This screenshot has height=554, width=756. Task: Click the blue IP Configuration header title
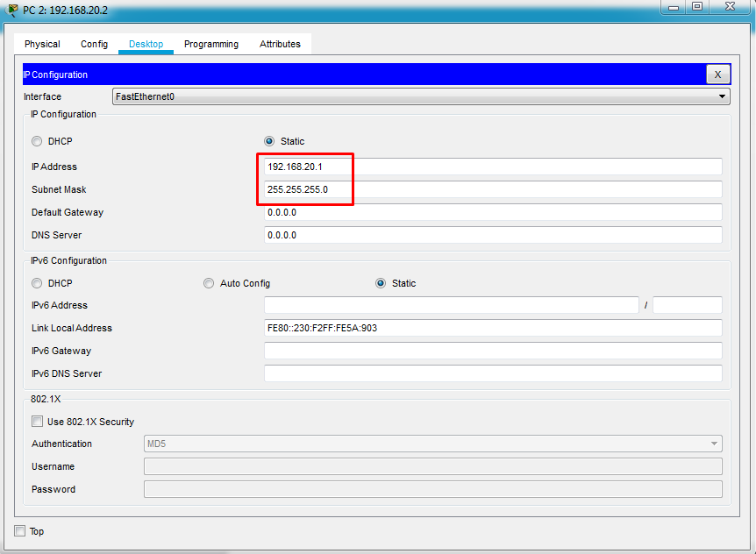[x=55, y=75]
